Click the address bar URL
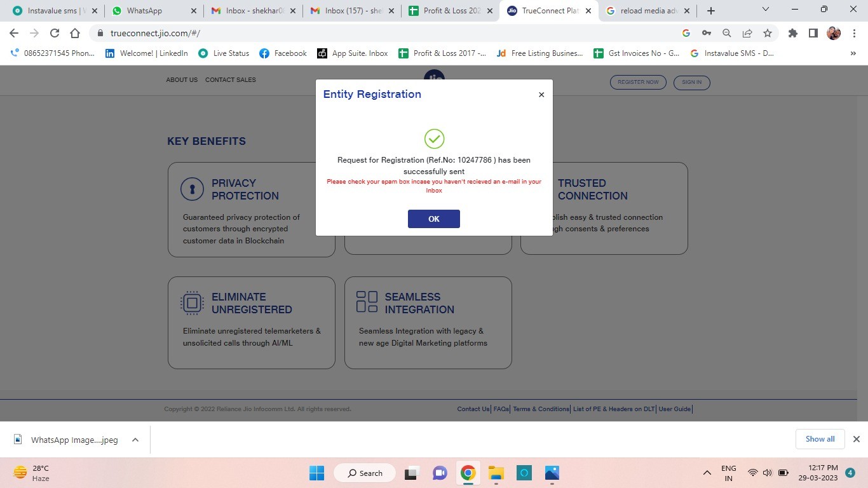868x488 pixels. pyautogui.click(x=155, y=33)
